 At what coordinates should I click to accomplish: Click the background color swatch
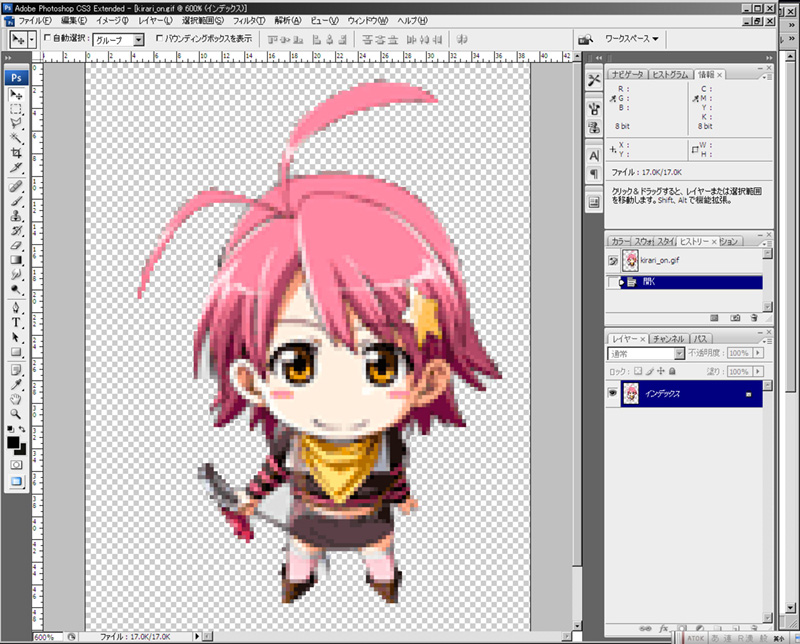21,451
